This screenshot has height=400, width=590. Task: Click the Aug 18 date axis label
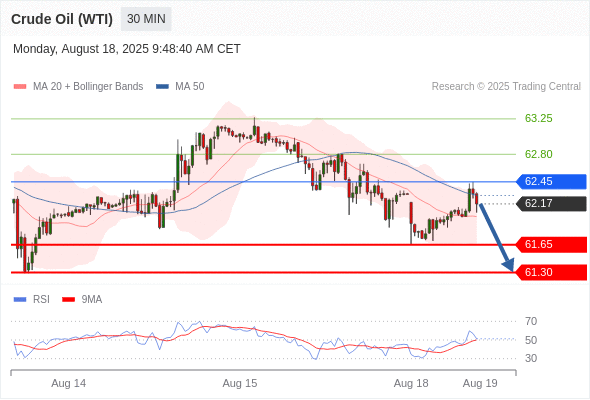click(411, 383)
